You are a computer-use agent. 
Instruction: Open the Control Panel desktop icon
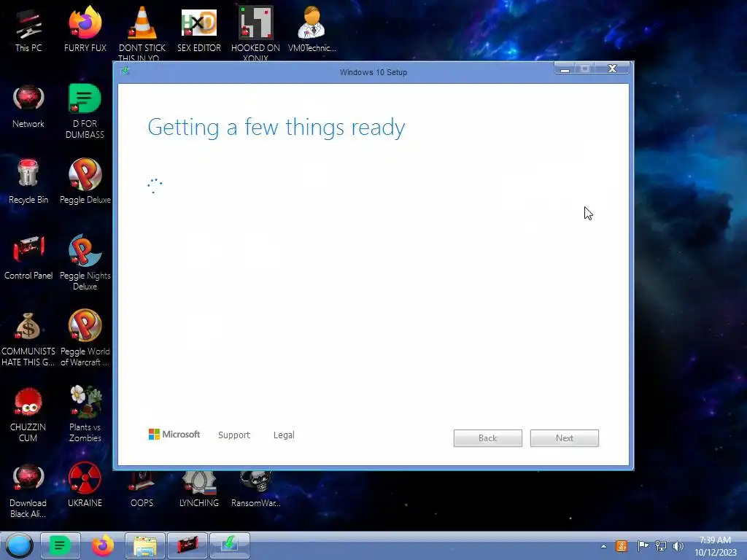[28, 257]
